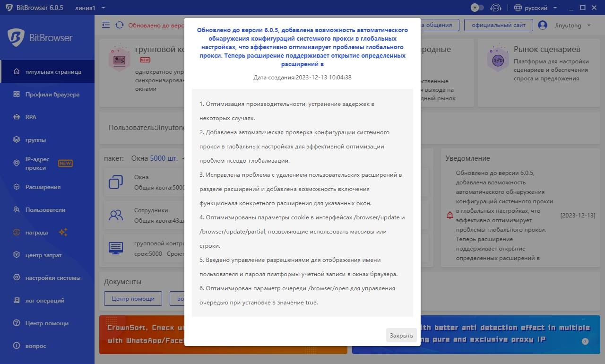Open the линия1 line dropdown
The image size is (605, 364).
[90, 8]
